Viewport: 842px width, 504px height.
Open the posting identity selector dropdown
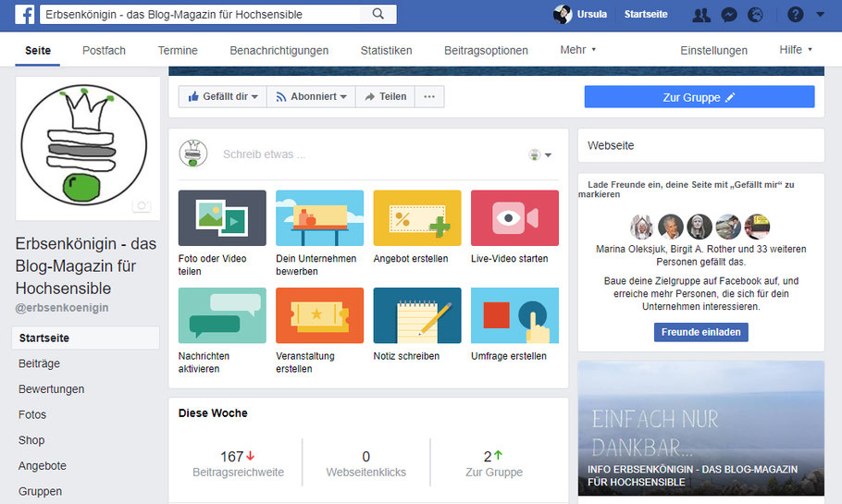pos(540,154)
